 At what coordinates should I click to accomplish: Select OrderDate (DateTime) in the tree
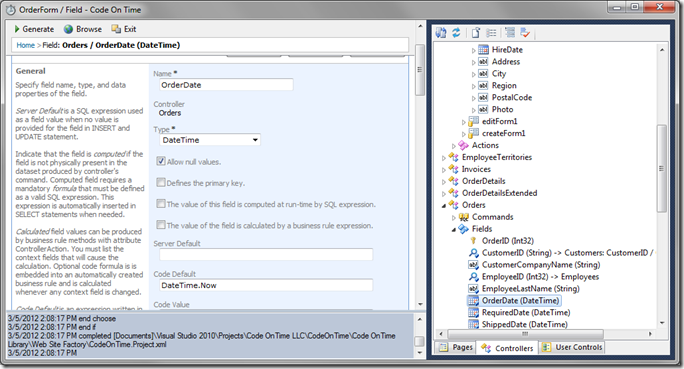pyautogui.click(x=520, y=301)
